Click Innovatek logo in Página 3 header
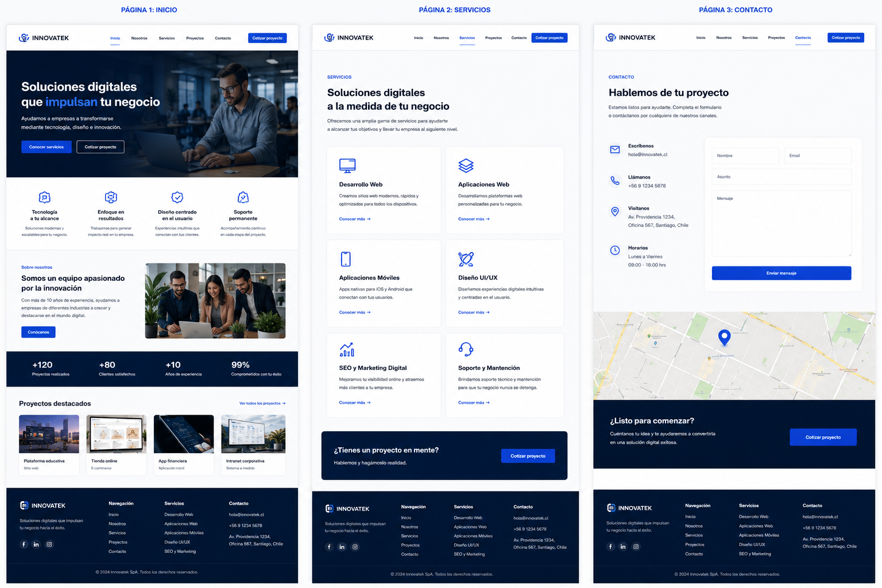Screen dimensions: 882x588 [x=630, y=37]
